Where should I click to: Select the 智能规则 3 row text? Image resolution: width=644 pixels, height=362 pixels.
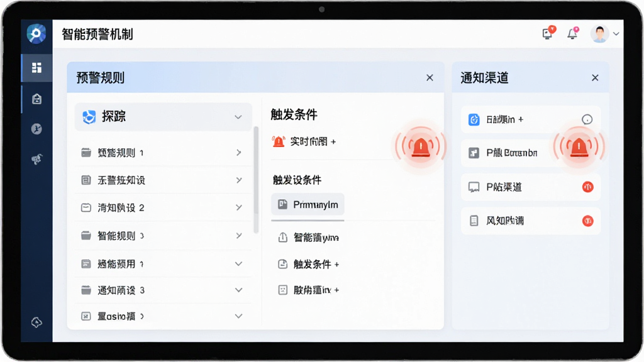[x=121, y=236]
